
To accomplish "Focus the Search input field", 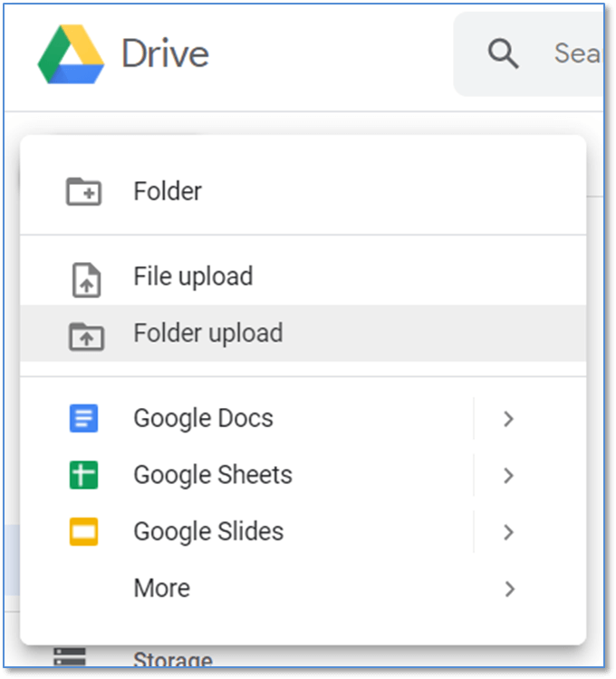I will click(529, 54).
